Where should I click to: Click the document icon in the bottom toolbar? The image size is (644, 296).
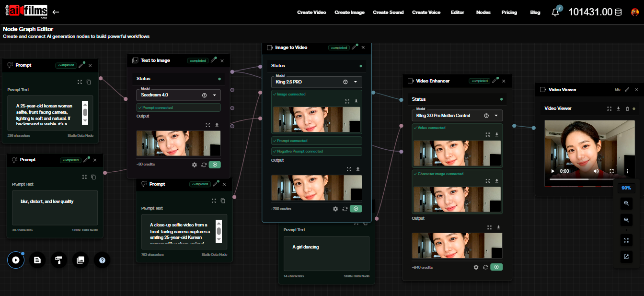(x=37, y=260)
